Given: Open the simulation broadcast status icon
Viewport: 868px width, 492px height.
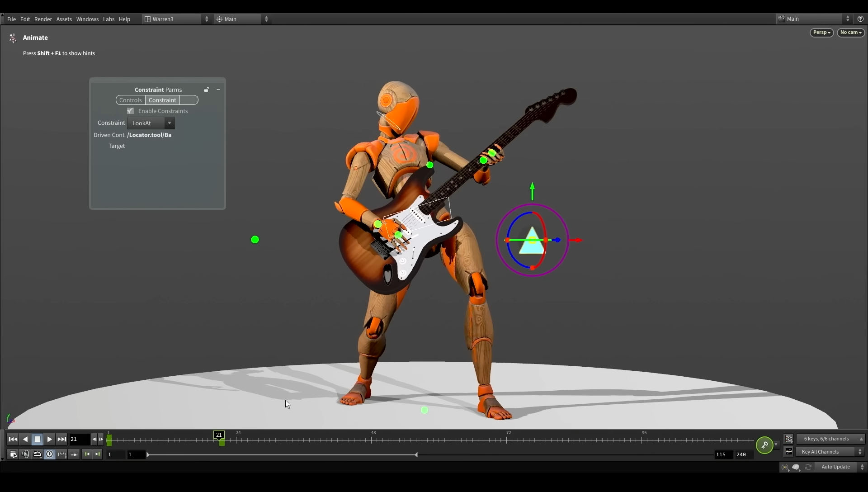Looking at the screenshot, I should [785, 467].
